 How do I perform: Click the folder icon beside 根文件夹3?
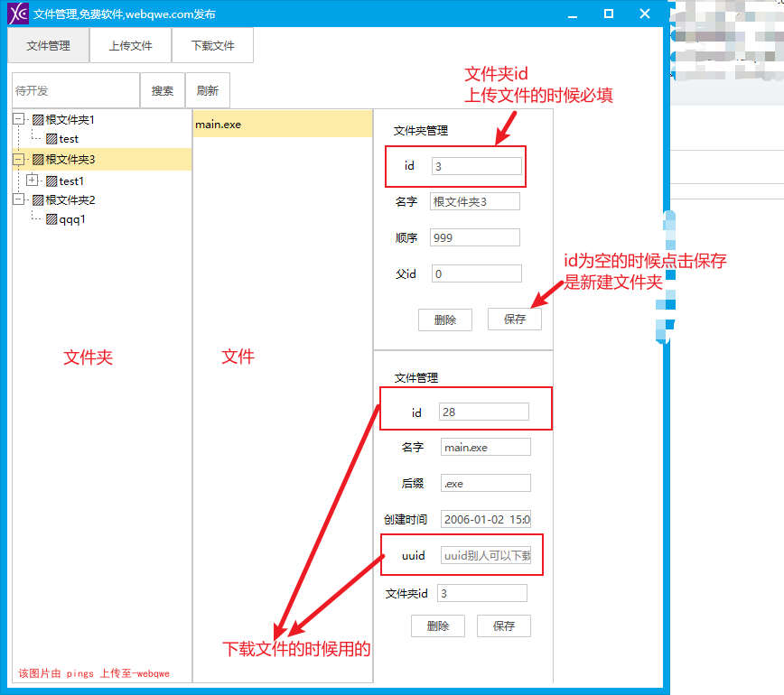tap(38, 160)
